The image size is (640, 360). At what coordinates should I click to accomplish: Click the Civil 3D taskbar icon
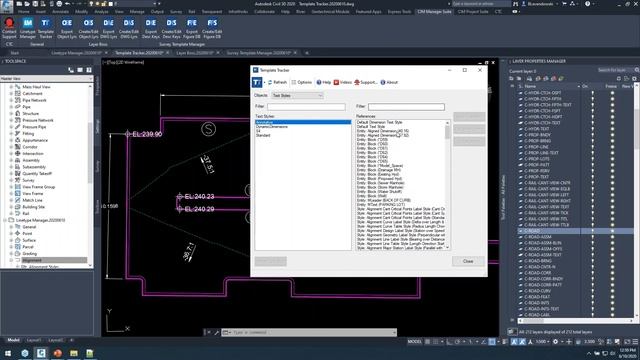41,353
